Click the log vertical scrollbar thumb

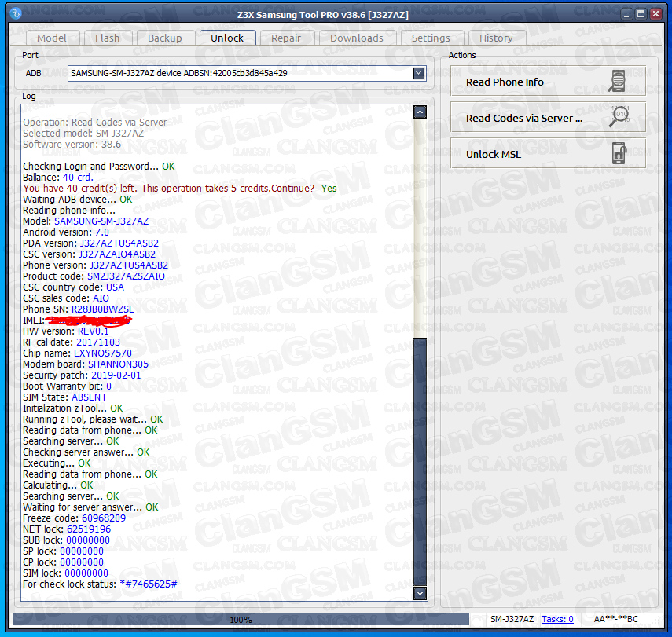[x=420, y=463]
